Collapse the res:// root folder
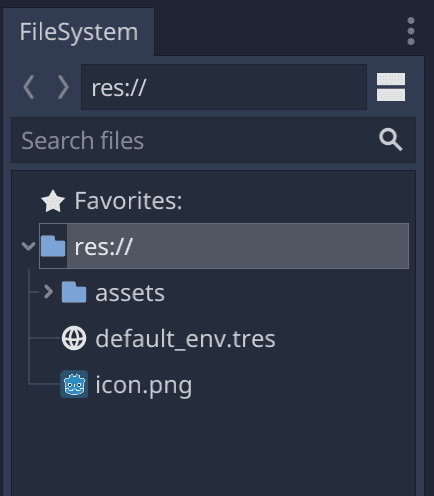Image resolution: width=434 pixels, height=496 pixels. 28,246
